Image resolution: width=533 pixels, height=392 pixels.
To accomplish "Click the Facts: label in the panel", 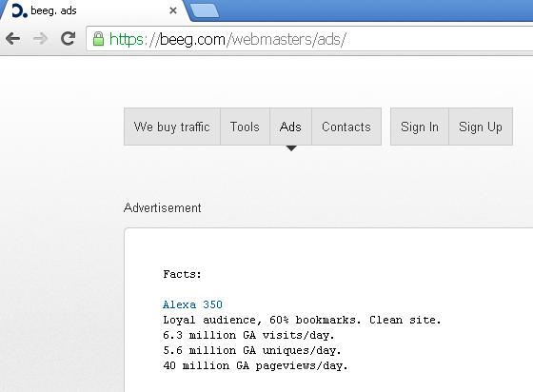I will pyautogui.click(x=182, y=274).
